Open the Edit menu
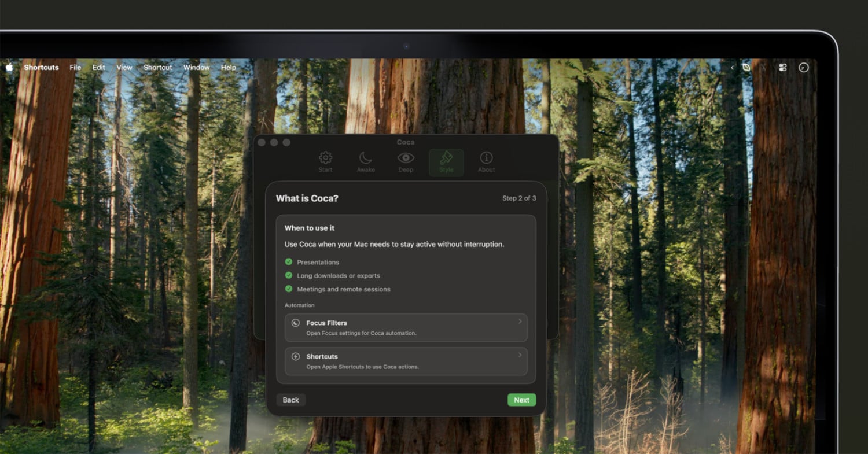 click(99, 68)
